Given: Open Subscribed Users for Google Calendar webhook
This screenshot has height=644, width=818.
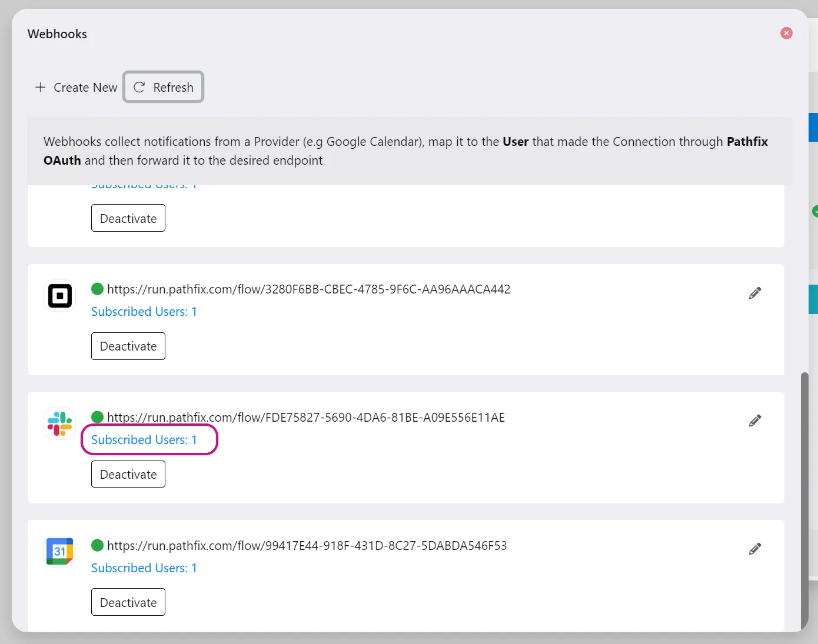Looking at the screenshot, I should 144,568.
